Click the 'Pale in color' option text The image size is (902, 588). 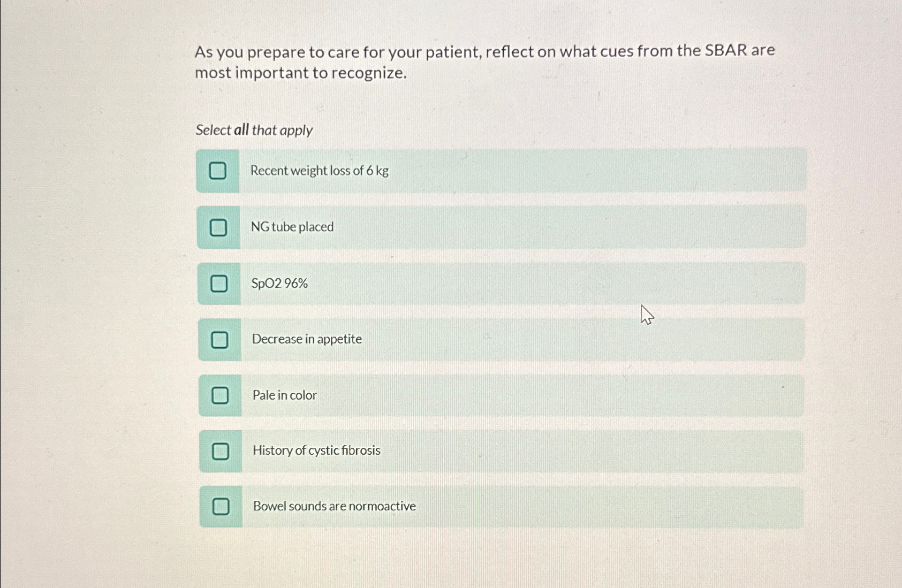284,395
